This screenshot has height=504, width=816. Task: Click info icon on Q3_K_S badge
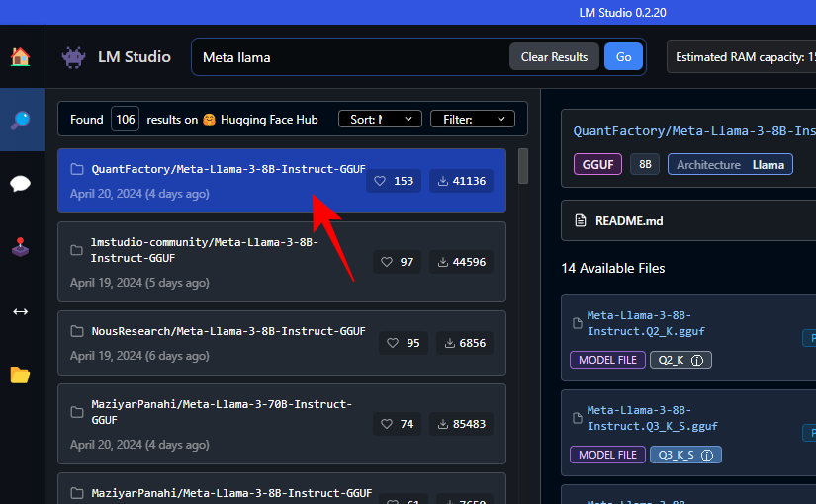tap(707, 455)
